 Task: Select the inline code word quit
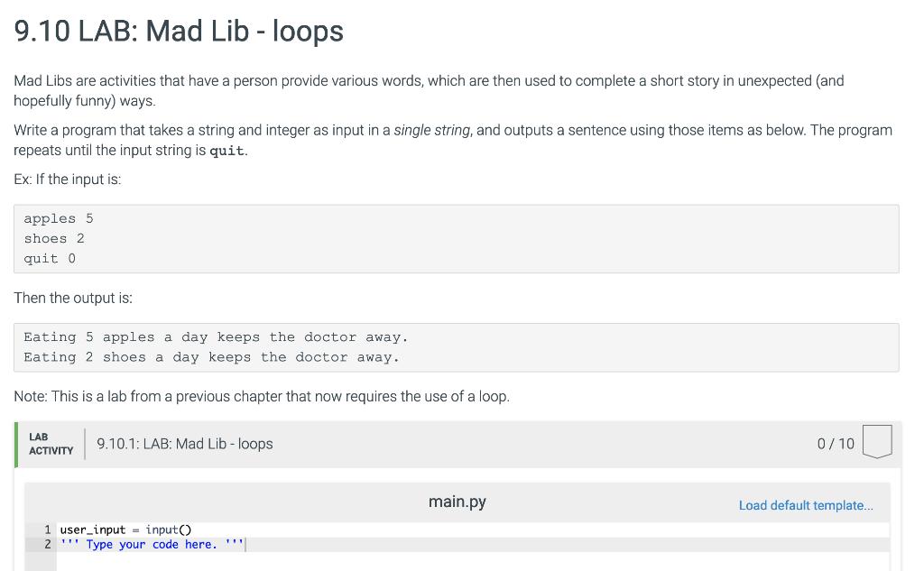[x=226, y=151]
